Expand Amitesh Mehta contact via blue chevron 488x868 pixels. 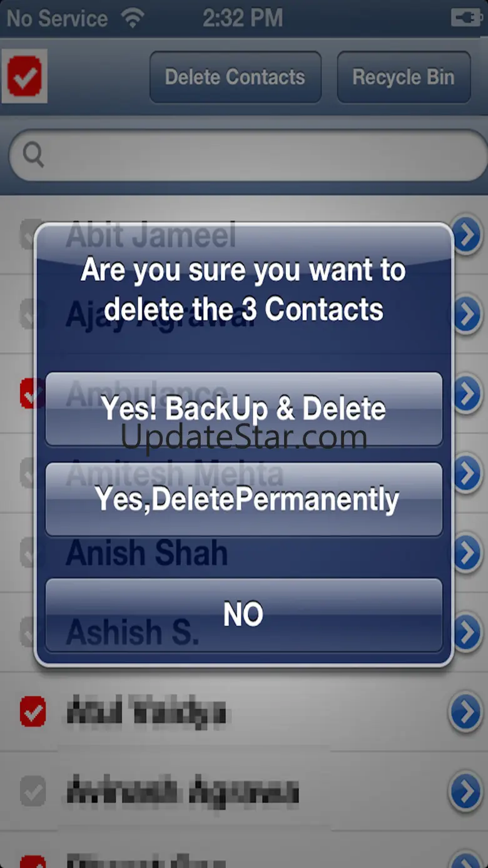tap(467, 474)
